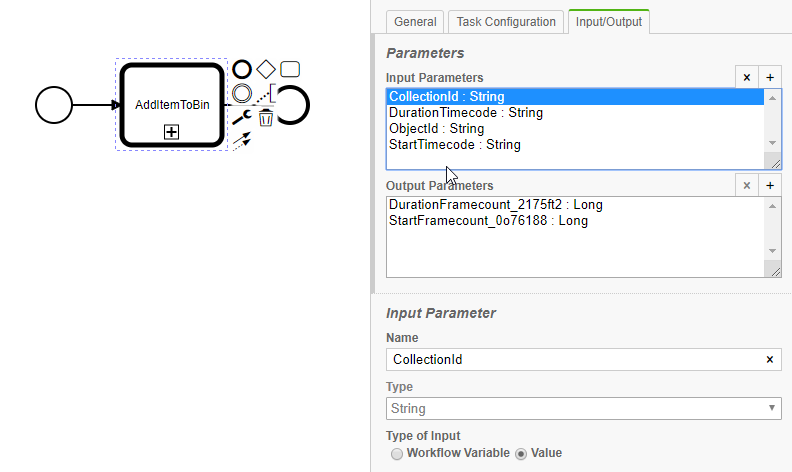Append an intermediate event with the double-circle icon
792x472 pixels.
click(x=242, y=93)
